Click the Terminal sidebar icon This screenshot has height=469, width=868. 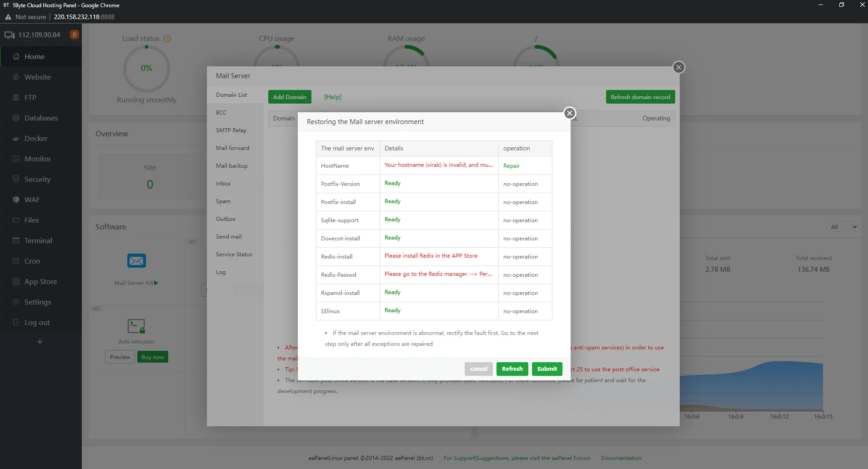[16, 240]
